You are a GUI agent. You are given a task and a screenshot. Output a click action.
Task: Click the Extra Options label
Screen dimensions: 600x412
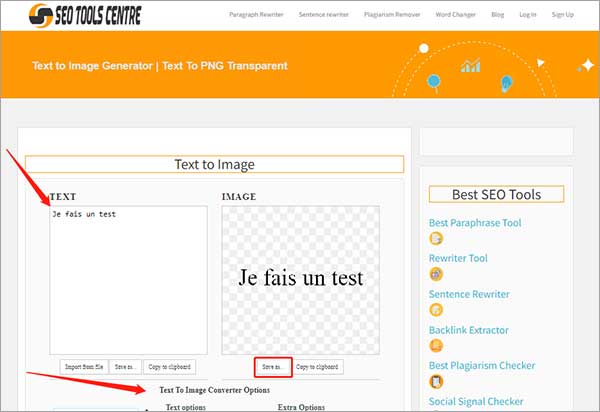(x=301, y=407)
